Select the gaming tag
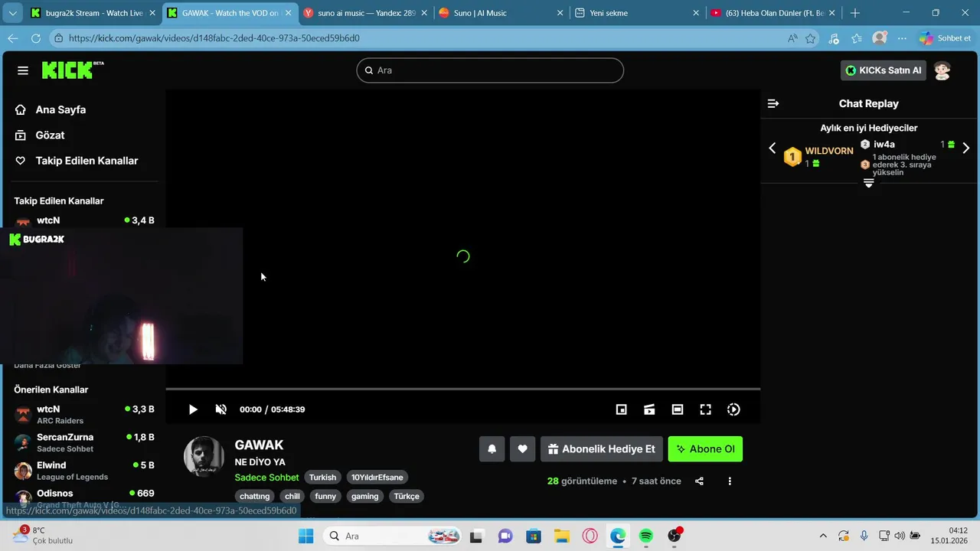 pyautogui.click(x=365, y=496)
